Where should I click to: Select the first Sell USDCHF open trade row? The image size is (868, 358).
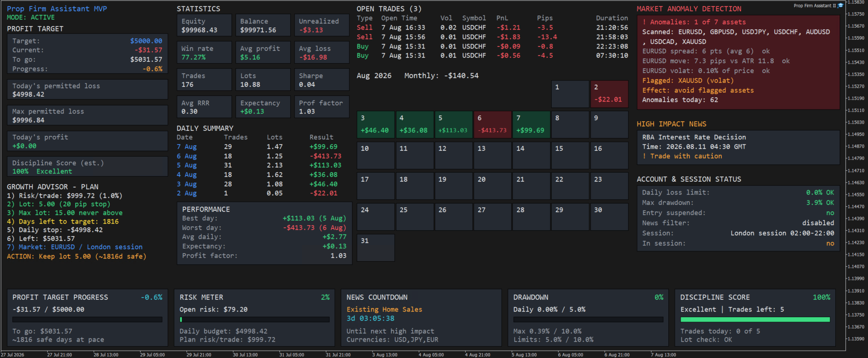492,28
